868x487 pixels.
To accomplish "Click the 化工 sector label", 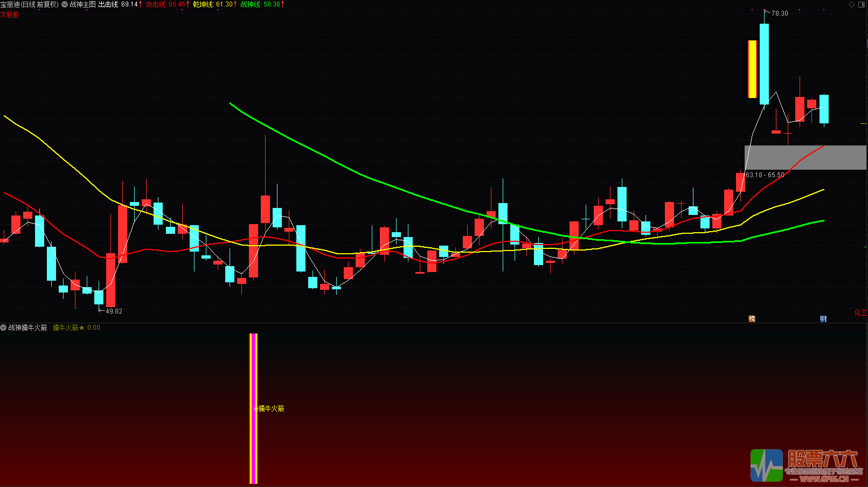I will [x=860, y=312].
